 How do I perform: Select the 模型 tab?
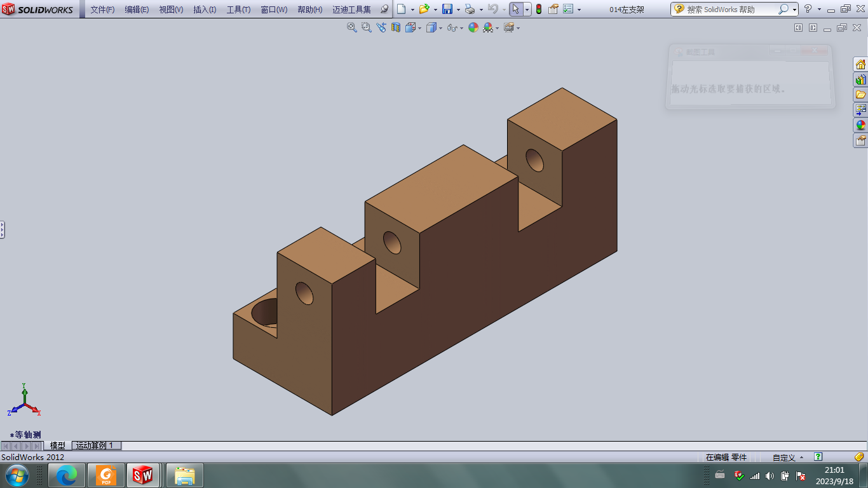(x=58, y=445)
